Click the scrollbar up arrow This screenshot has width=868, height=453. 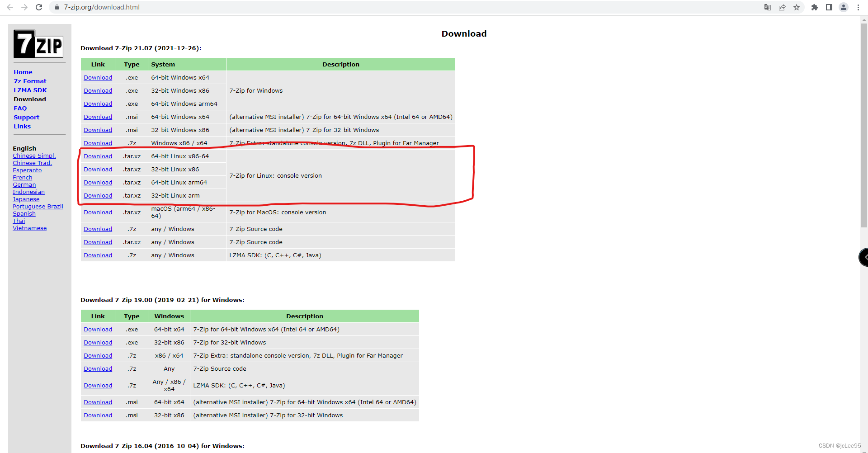864,20
